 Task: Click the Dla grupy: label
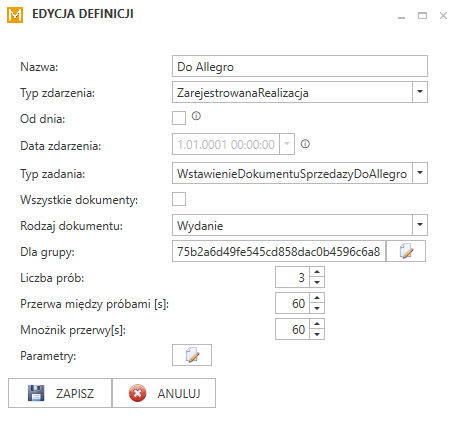coord(47,252)
